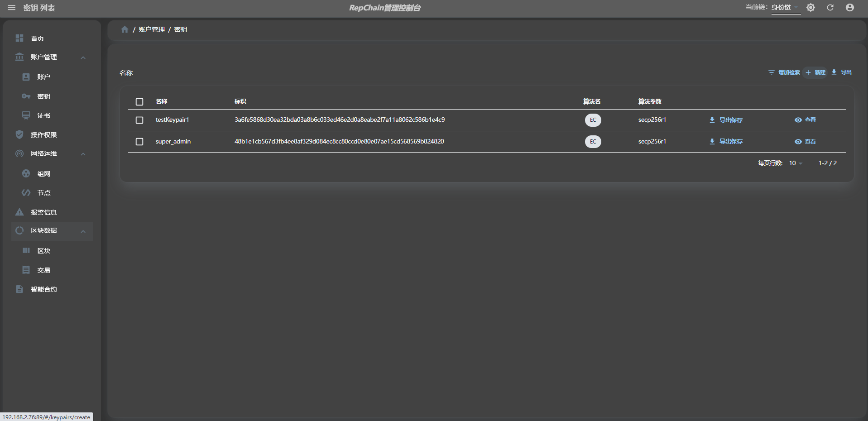Image resolution: width=868 pixels, height=421 pixels.
Task: Click EC chip in testKeypair1 row
Action: click(x=593, y=120)
